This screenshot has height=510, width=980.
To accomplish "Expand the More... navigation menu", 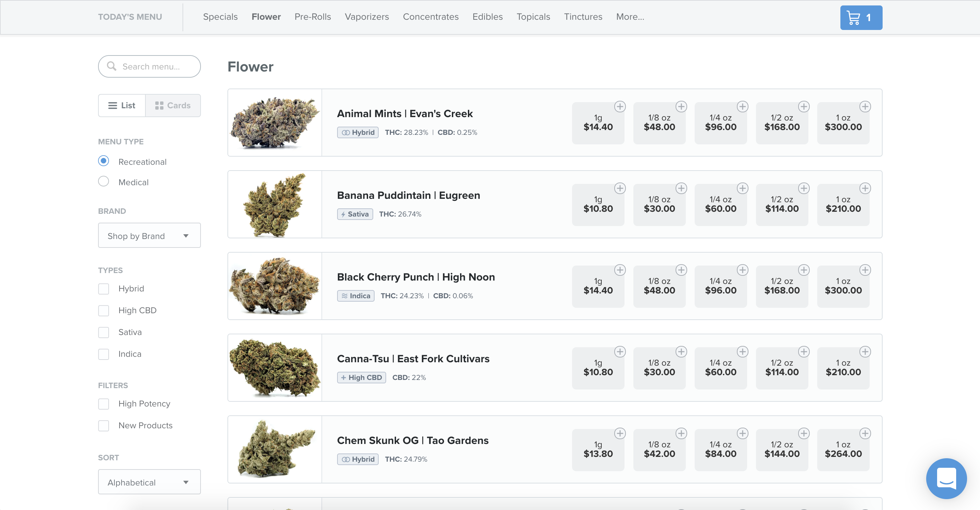I will 630,17.
